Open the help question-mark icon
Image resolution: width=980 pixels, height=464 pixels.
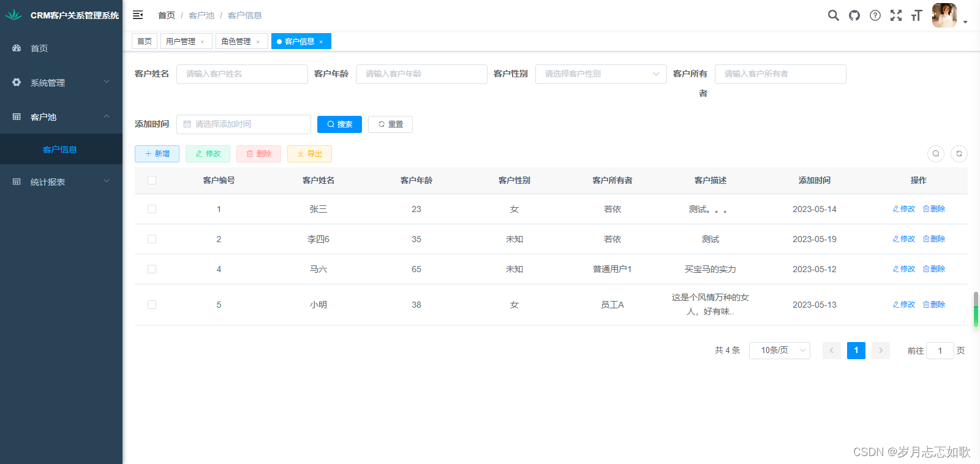click(875, 15)
